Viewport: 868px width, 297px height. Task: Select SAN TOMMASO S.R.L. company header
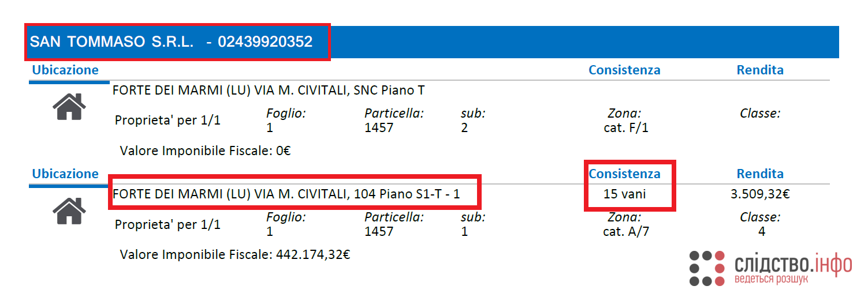tap(172, 42)
